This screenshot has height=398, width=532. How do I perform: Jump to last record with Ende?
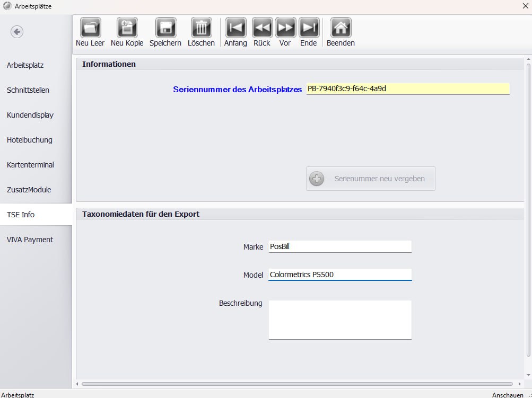click(308, 28)
